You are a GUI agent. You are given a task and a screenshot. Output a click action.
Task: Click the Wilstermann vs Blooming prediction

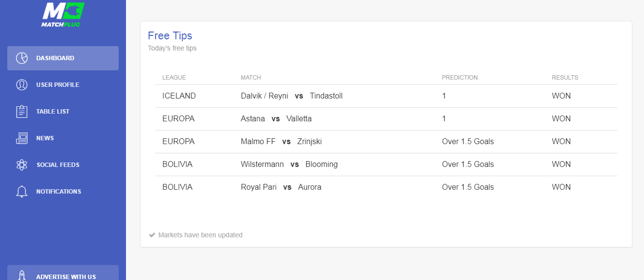[x=468, y=165]
